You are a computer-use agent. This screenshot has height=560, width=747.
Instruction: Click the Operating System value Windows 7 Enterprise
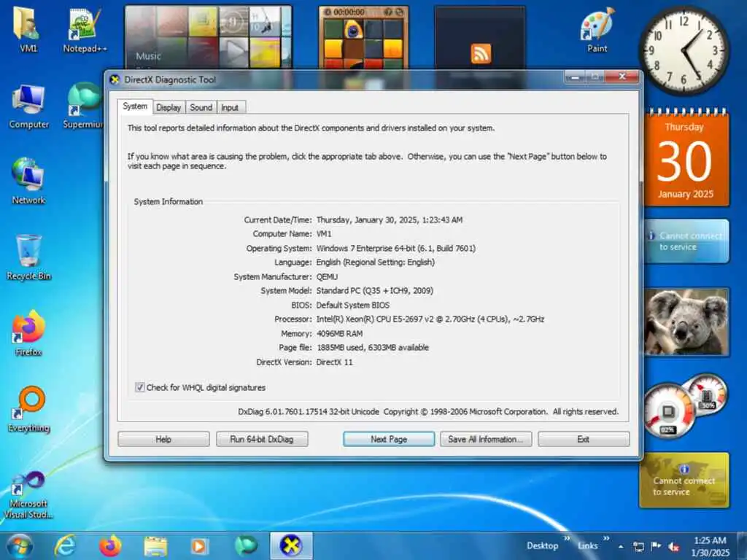tap(396, 248)
